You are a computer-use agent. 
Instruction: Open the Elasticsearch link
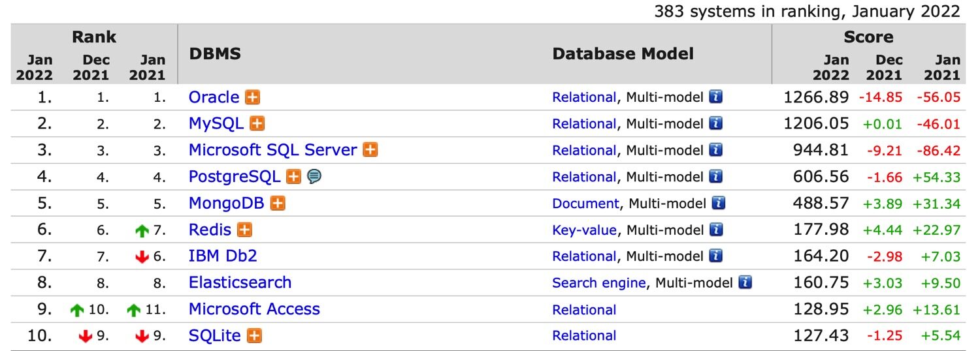[240, 282]
